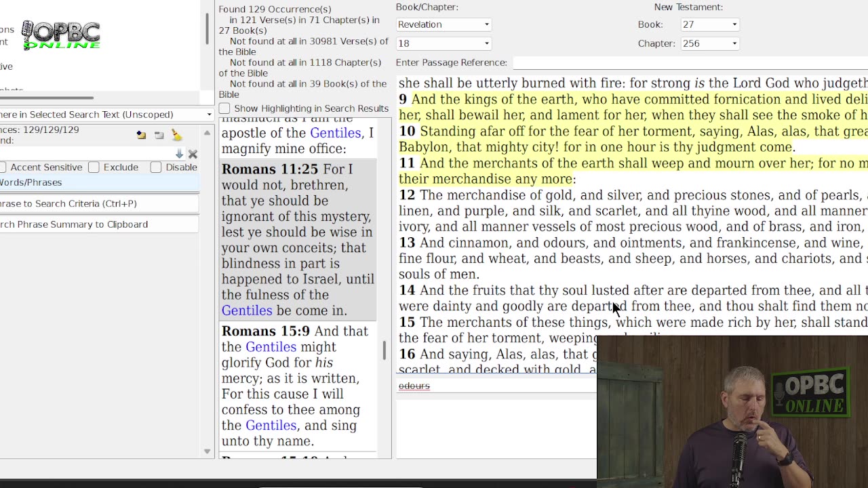The width and height of the screenshot is (868, 488).
Task: Click verse 14 'And the fruits'
Action: click(633, 298)
